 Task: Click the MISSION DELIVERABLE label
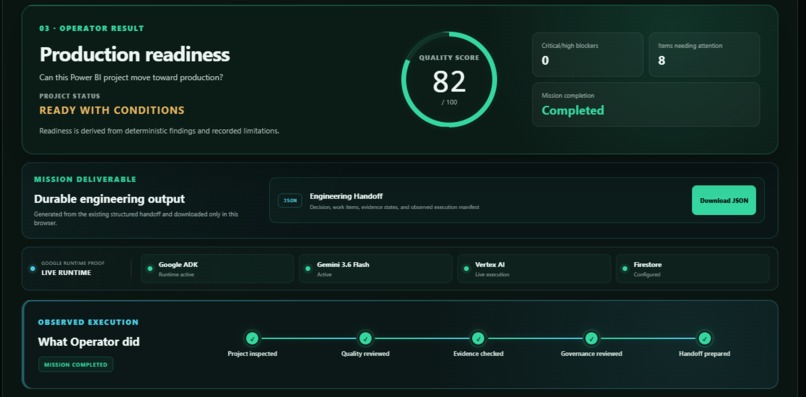click(85, 179)
